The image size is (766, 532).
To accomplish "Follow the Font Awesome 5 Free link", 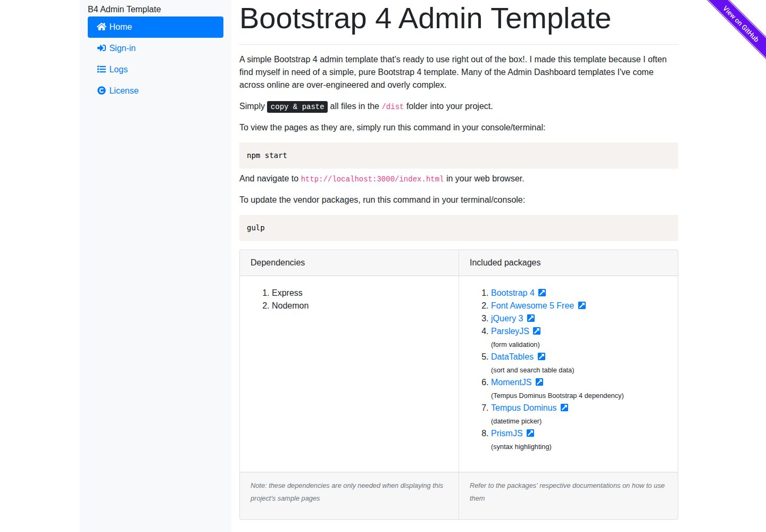I will [x=532, y=305].
